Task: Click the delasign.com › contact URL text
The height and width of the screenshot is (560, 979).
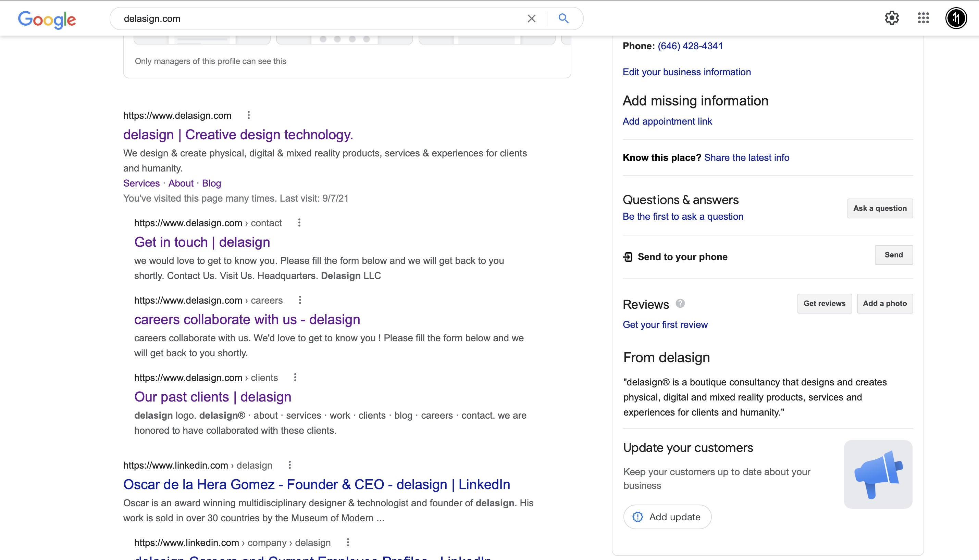Action: (x=208, y=223)
